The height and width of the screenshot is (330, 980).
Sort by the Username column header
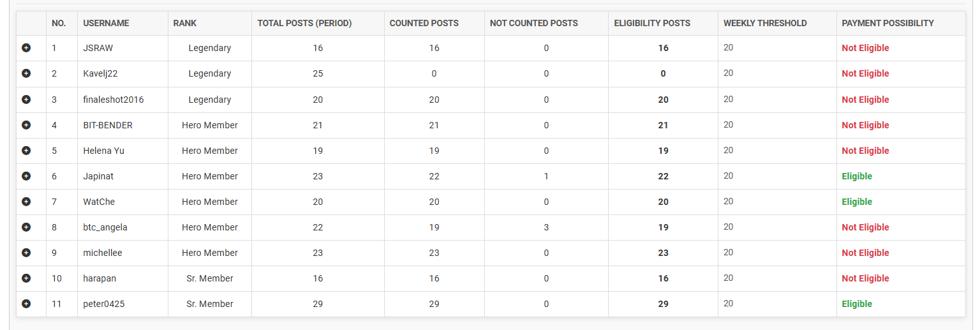pyautogui.click(x=122, y=23)
